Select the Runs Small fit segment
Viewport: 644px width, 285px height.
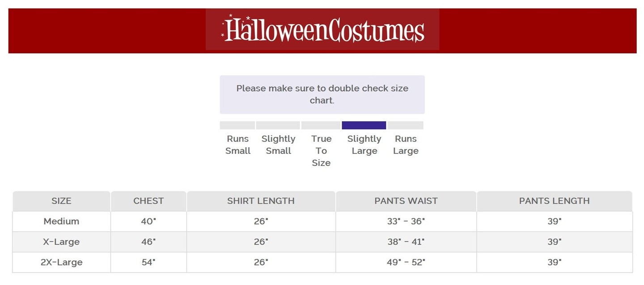(237, 125)
